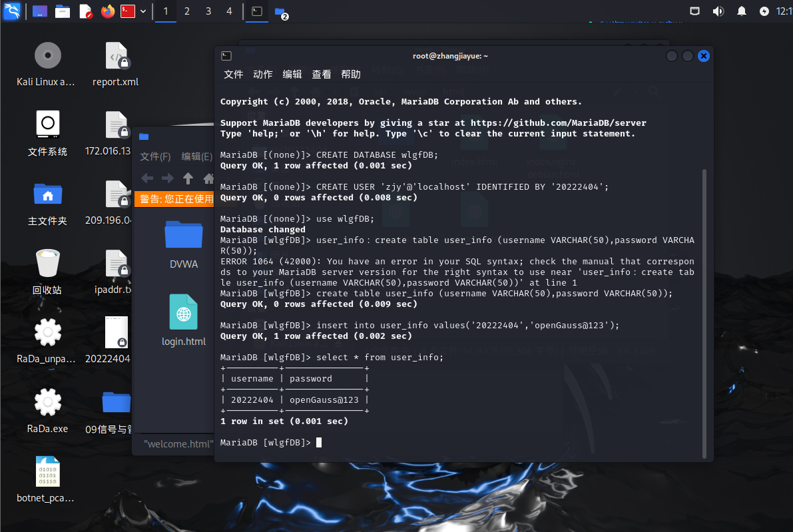Open the 文件 menu in the terminal

(x=233, y=75)
